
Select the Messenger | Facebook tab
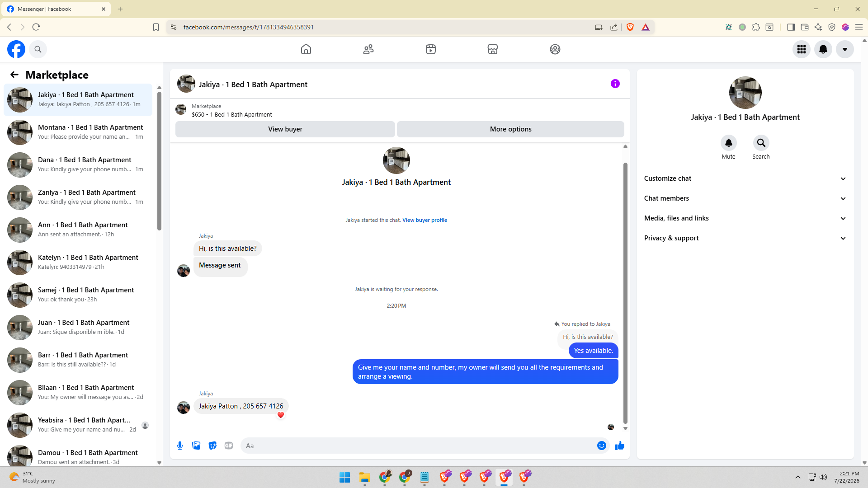pyautogui.click(x=56, y=9)
